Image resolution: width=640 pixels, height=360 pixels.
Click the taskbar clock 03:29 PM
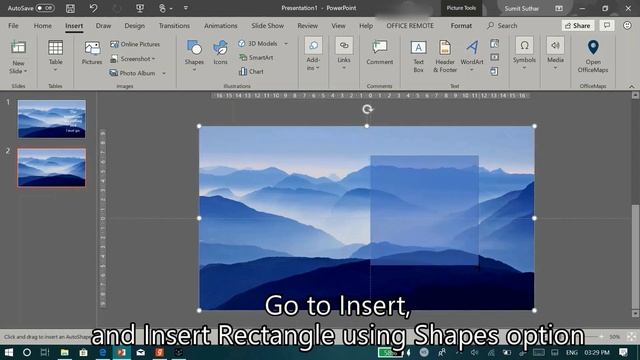point(597,352)
